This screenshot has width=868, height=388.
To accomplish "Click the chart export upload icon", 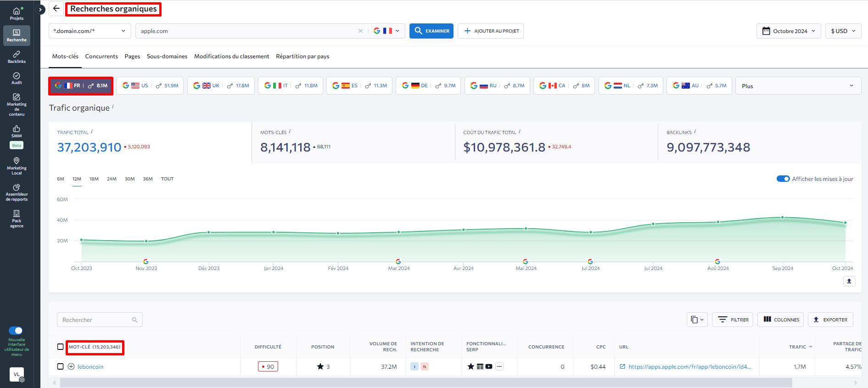I will point(849,281).
